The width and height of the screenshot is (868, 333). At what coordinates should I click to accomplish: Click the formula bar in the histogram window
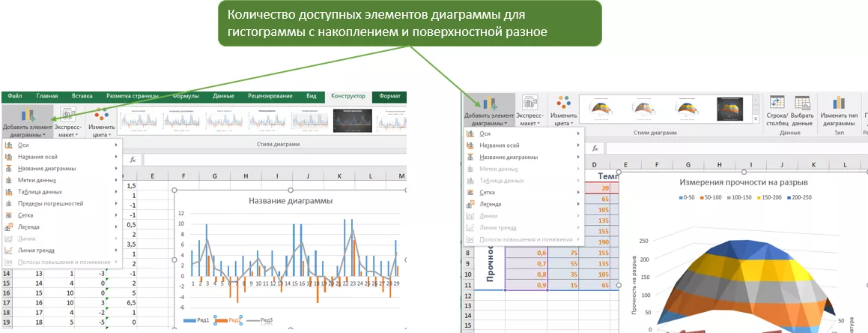click(274, 160)
